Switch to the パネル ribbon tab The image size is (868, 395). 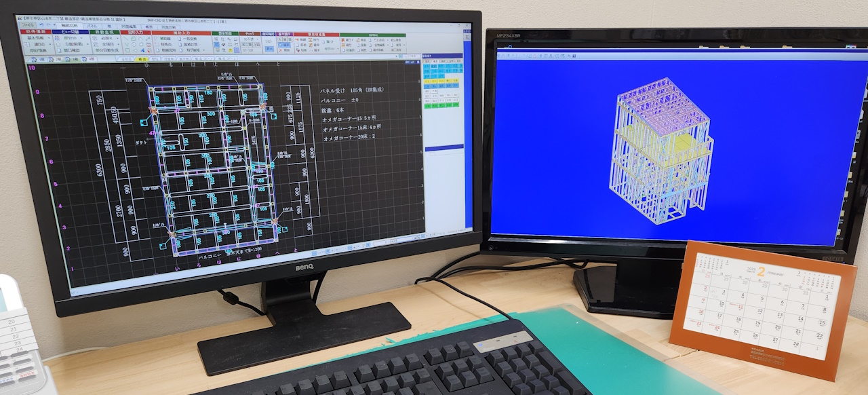point(92,26)
